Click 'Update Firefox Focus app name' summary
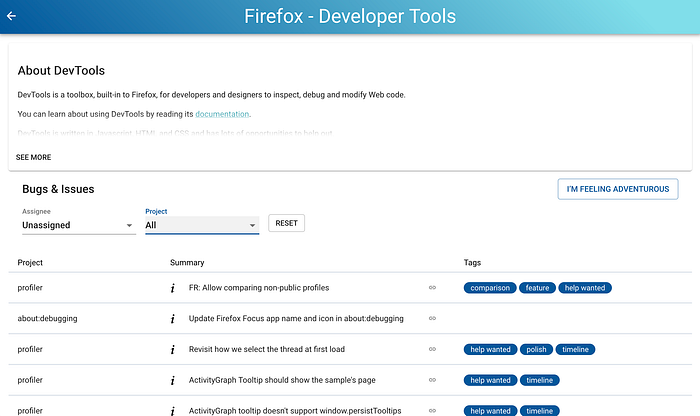Screen dimensions: 700x416 296,319
